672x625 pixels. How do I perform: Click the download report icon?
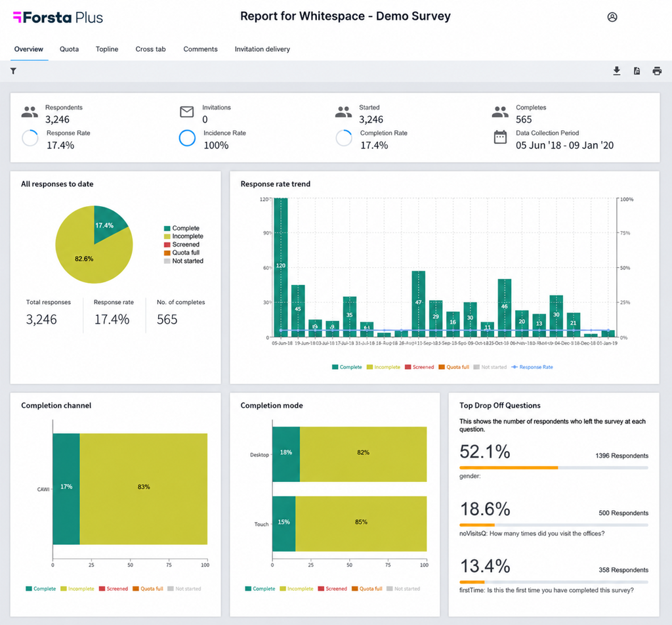[x=617, y=71]
